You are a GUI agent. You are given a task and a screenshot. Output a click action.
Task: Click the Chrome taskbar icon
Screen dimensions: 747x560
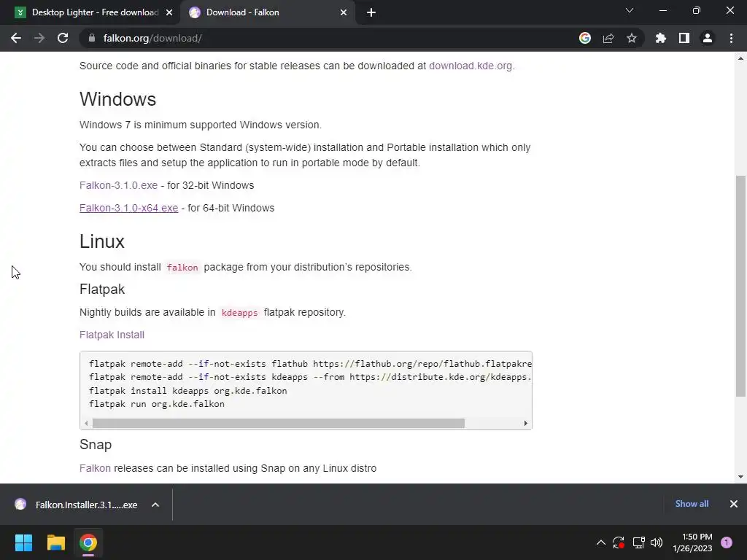tap(88, 542)
